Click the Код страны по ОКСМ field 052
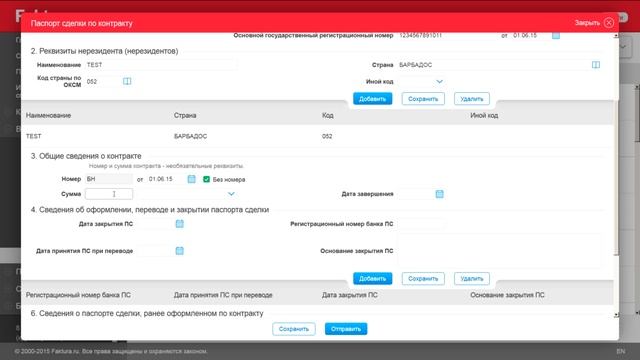 point(103,82)
